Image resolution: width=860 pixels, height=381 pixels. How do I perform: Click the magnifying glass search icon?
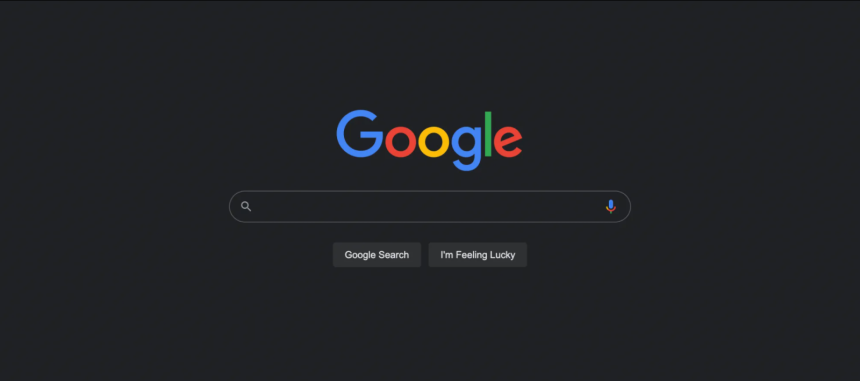[246, 207]
